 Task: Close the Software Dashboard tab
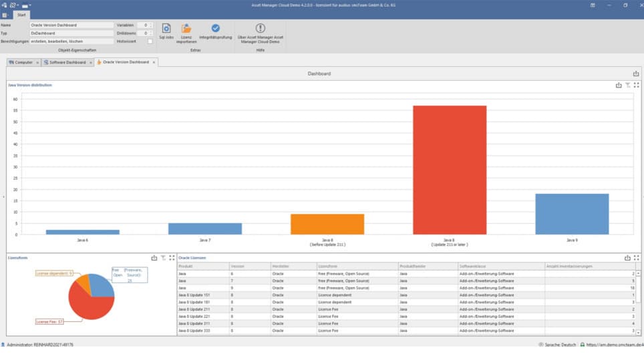[x=91, y=62]
